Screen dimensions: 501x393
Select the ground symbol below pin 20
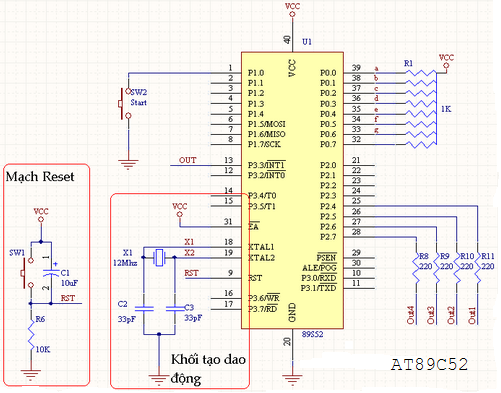click(292, 380)
